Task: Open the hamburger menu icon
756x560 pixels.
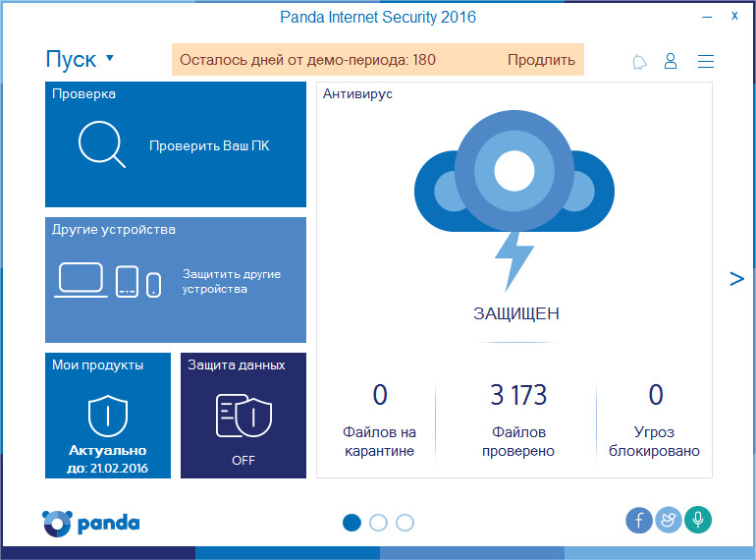Action: (x=706, y=61)
